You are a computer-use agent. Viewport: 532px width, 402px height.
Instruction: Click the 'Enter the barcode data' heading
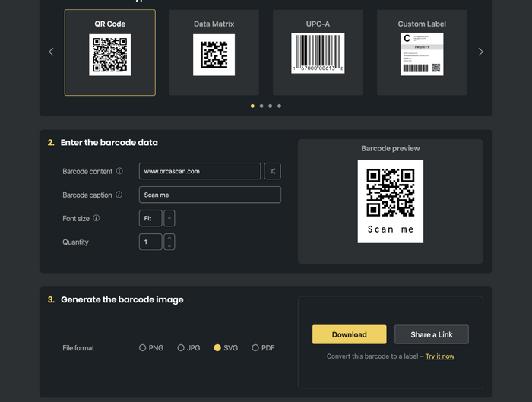(x=109, y=142)
